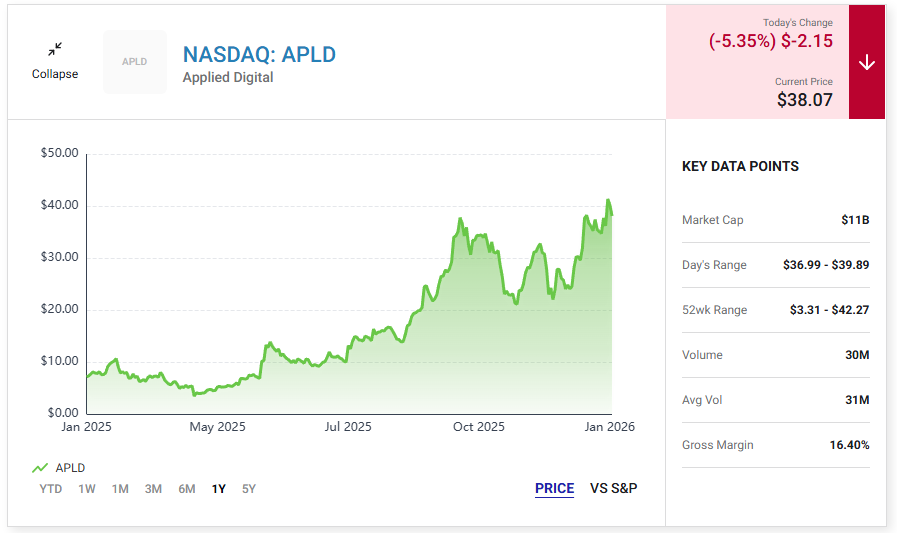Viewport: 897px width, 533px height.
Task: Click the red down-arrow price indicator
Action: pos(867,62)
